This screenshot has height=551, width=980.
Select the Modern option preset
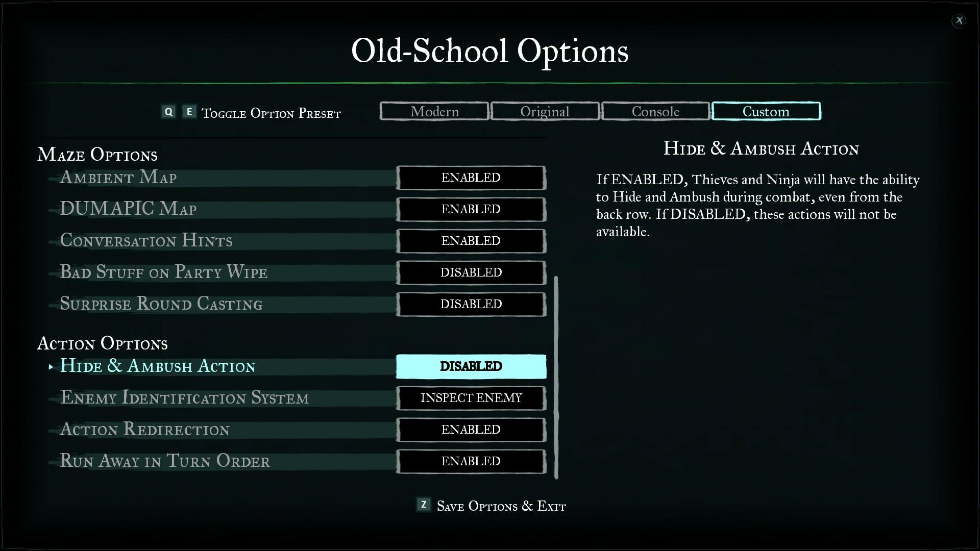(433, 111)
